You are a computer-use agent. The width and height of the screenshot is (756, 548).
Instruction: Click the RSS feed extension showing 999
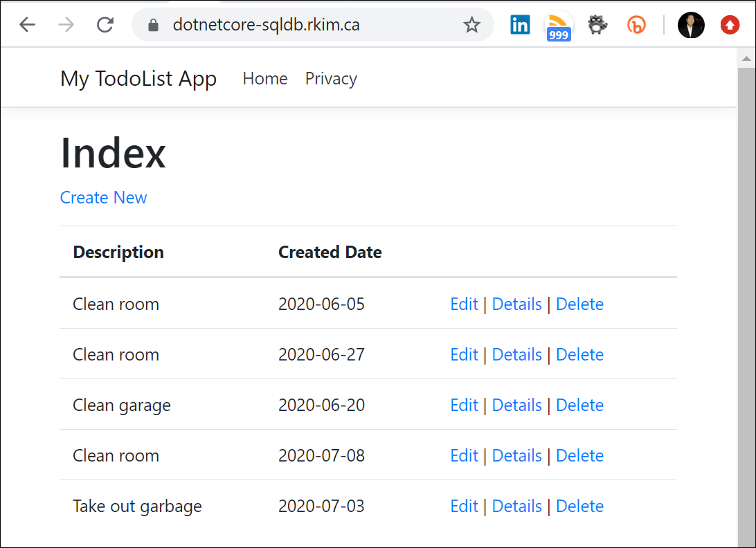[558, 24]
